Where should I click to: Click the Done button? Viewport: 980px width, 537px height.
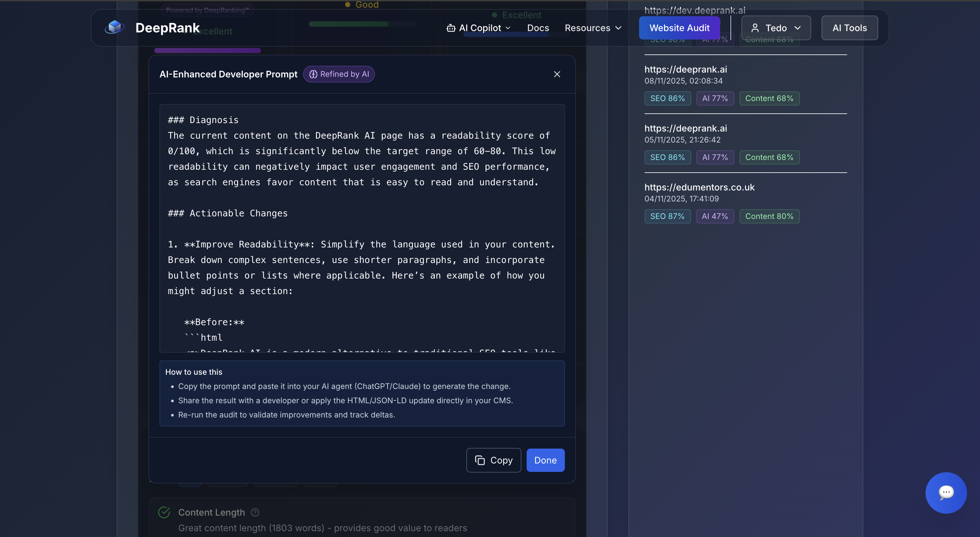coord(545,460)
